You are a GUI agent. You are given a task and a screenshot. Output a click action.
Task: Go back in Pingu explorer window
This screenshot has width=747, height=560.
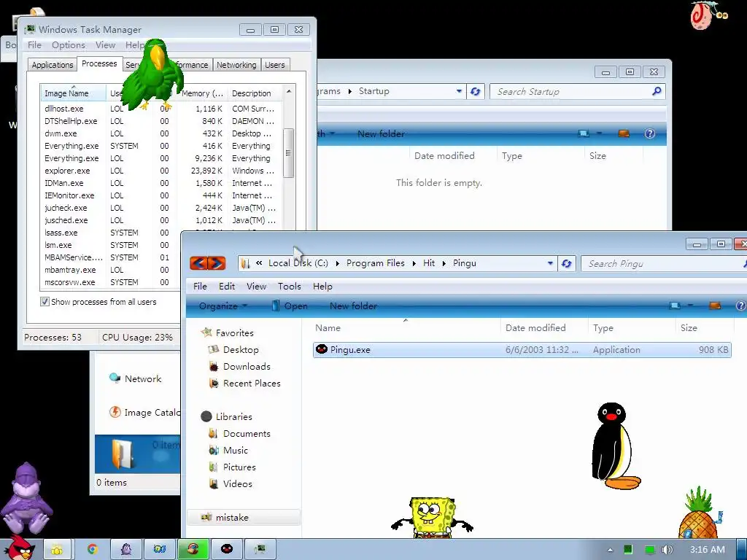pos(198,262)
